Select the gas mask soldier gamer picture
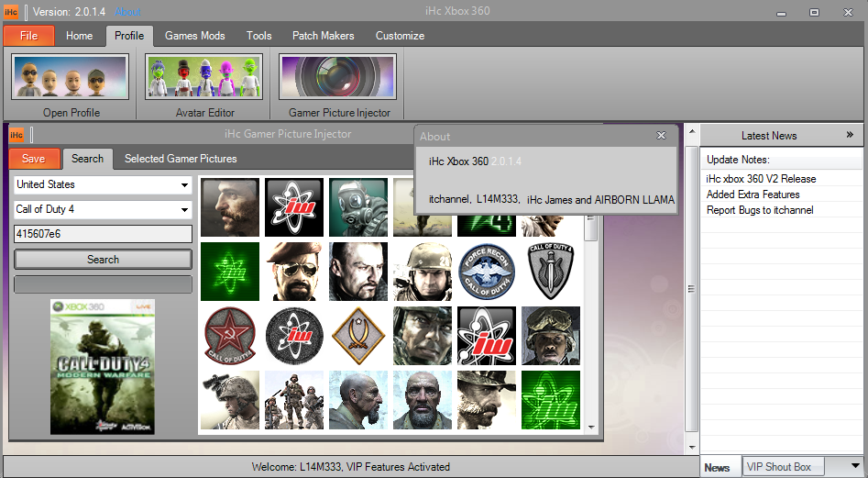The image size is (868, 478). (x=358, y=207)
